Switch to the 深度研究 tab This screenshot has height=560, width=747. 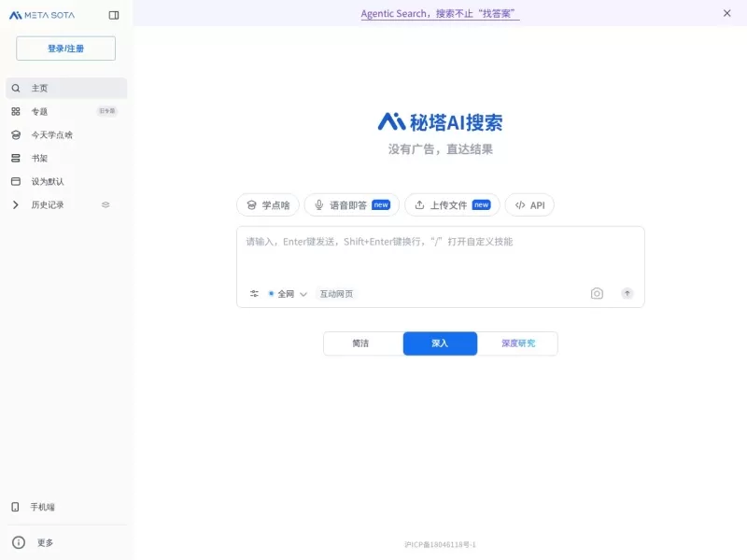(x=518, y=343)
